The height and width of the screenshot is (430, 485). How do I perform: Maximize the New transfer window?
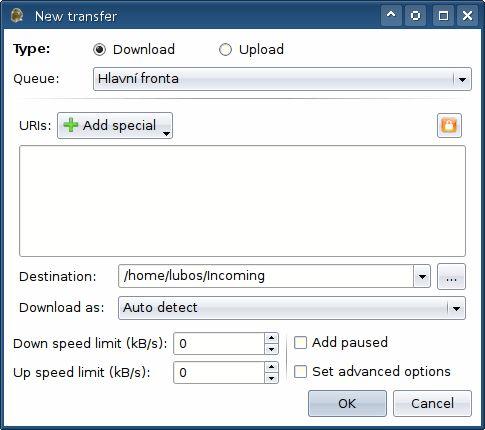443,15
